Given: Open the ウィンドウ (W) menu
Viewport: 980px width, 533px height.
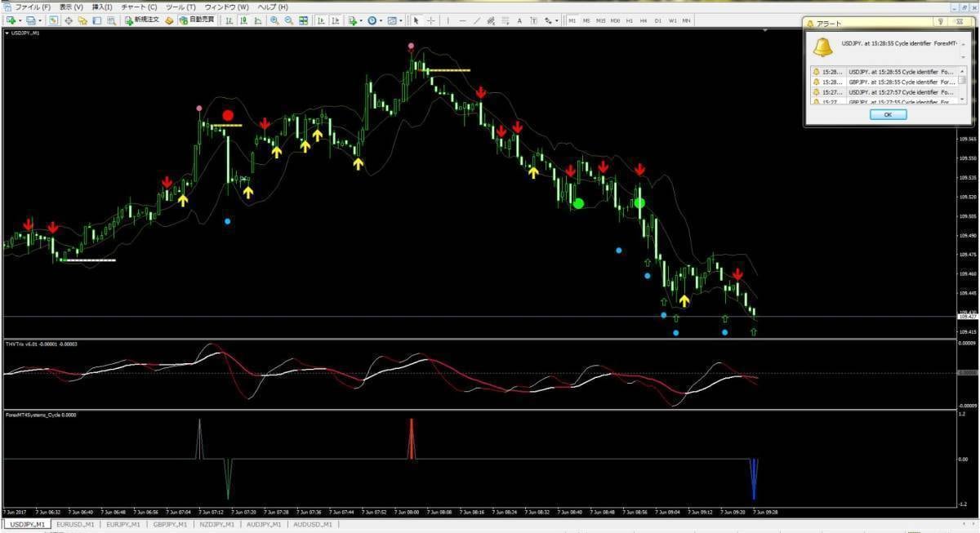Looking at the screenshot, I should click(226, 7).
